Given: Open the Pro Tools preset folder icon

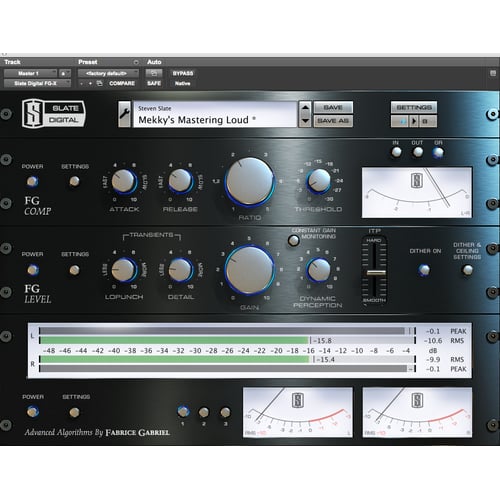Looking at the screenshot, I should 99,83.
